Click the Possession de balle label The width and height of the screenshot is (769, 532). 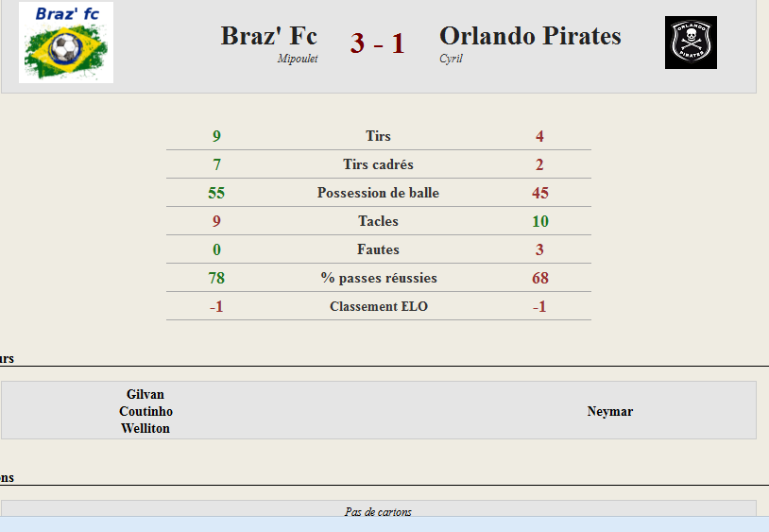click(378, 193)
